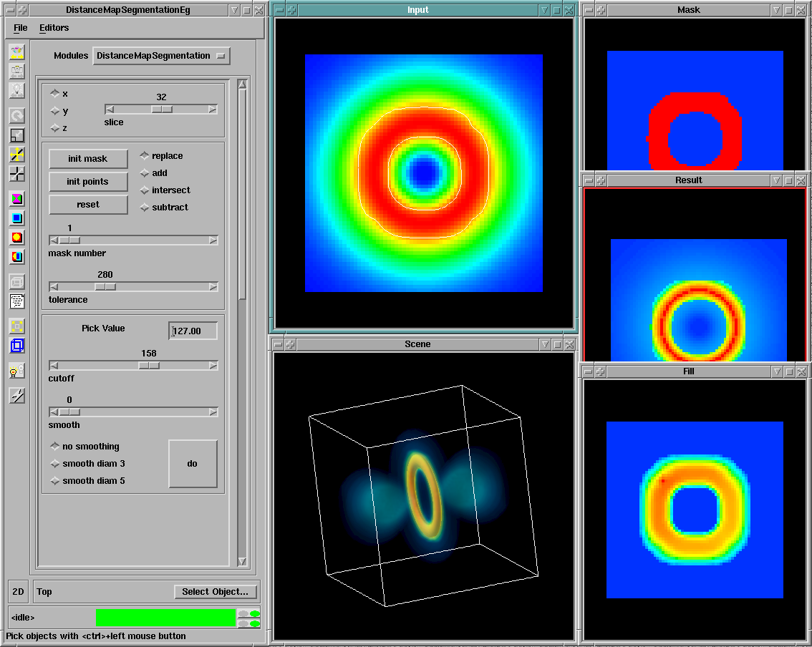The height and width of the screenshot is (647, 812).
Task: Click the red square with yellow circle icon
Action: [x=17, y=237]
